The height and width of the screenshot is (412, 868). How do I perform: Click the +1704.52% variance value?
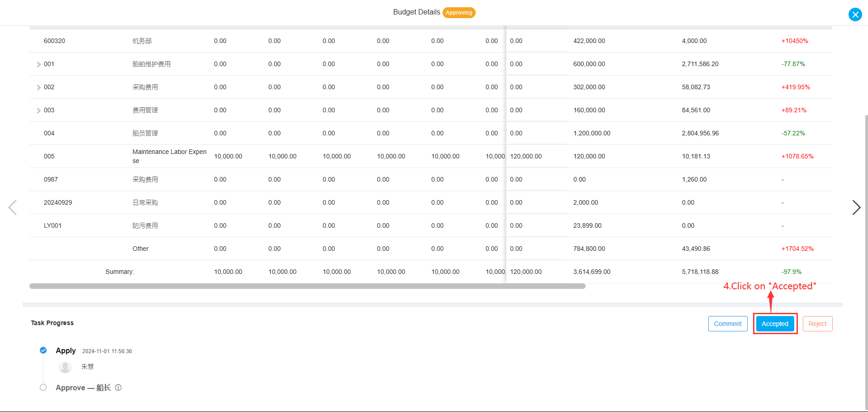tap(797, 249)
